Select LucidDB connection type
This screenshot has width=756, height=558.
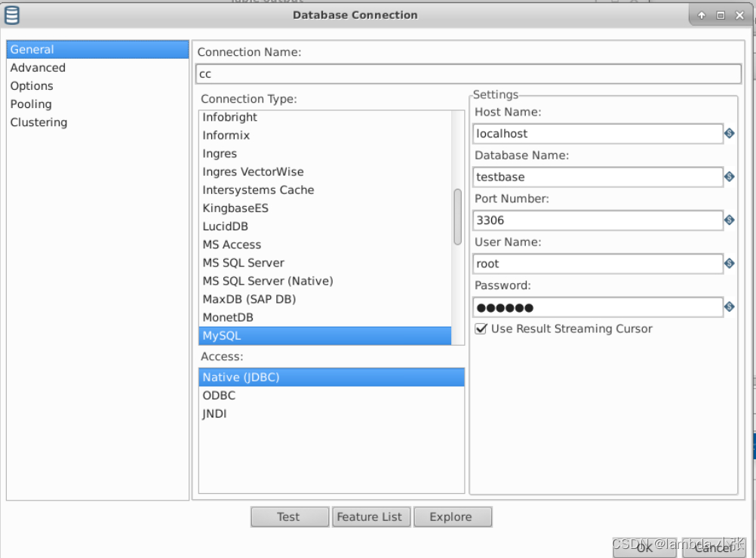[x=325, y=227]
